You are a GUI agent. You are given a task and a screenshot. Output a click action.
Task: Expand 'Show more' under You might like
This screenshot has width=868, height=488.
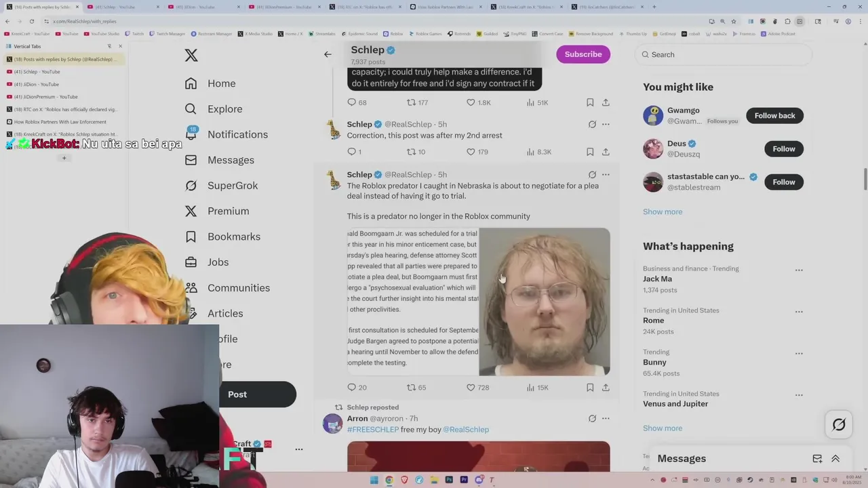click(663, 211)
